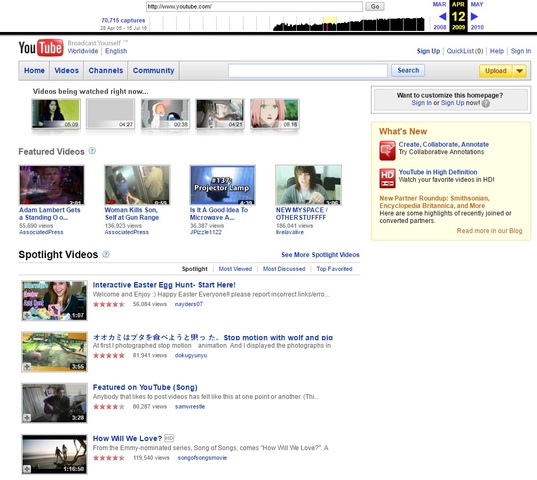Add Featured on YouTube Song to QuickList
Viewport: 537px width, 480px height.
point(27,418)
